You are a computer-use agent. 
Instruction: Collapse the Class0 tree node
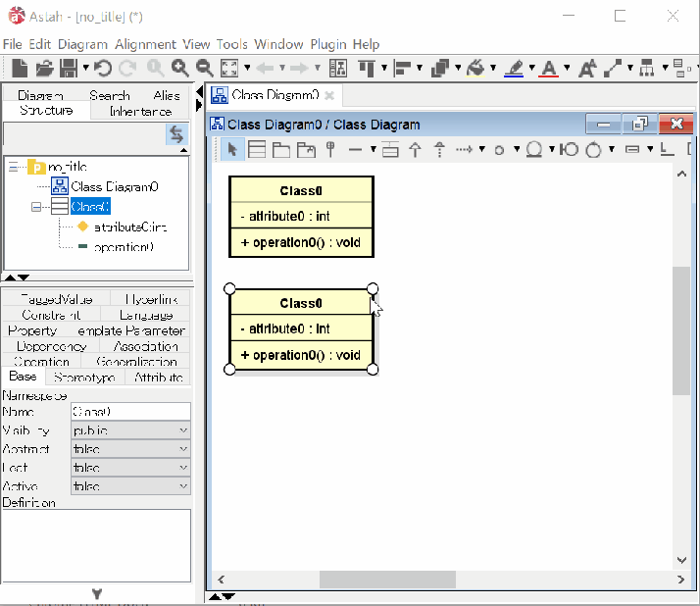[36, 207]
